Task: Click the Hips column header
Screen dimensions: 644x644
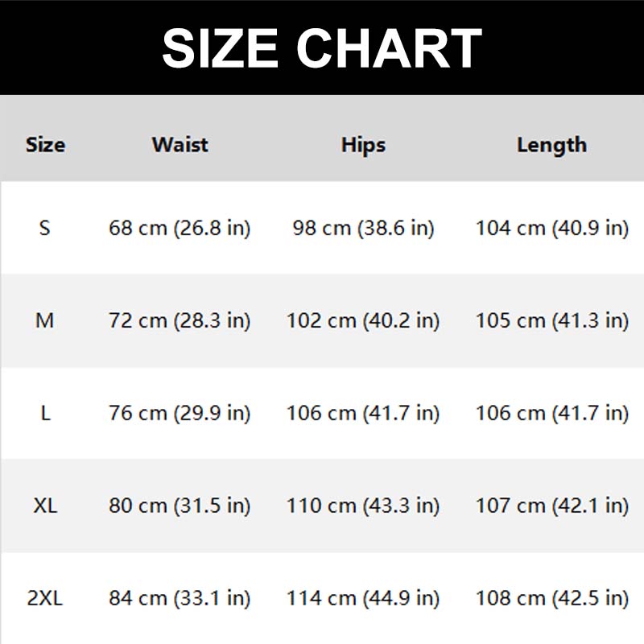Action: tap(363, 145)
